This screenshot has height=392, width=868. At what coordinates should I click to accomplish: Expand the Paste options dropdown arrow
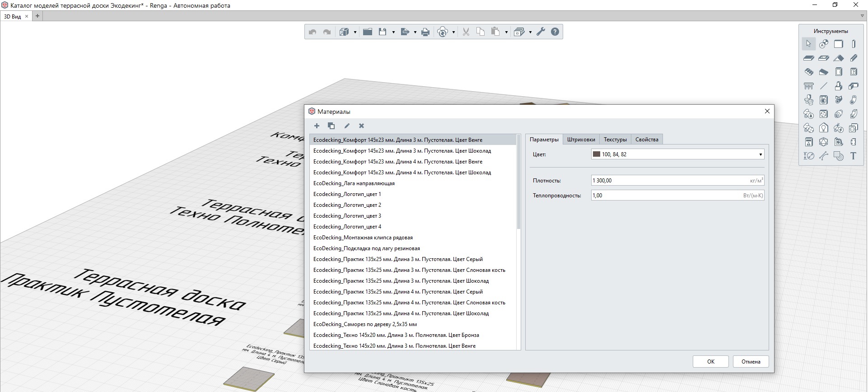506,32
